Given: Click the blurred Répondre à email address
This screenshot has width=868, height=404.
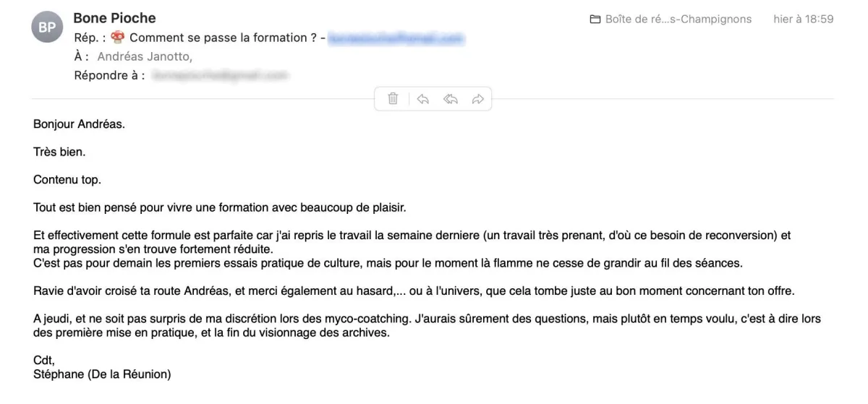Looking at the screenshot, I should [221, 75].
